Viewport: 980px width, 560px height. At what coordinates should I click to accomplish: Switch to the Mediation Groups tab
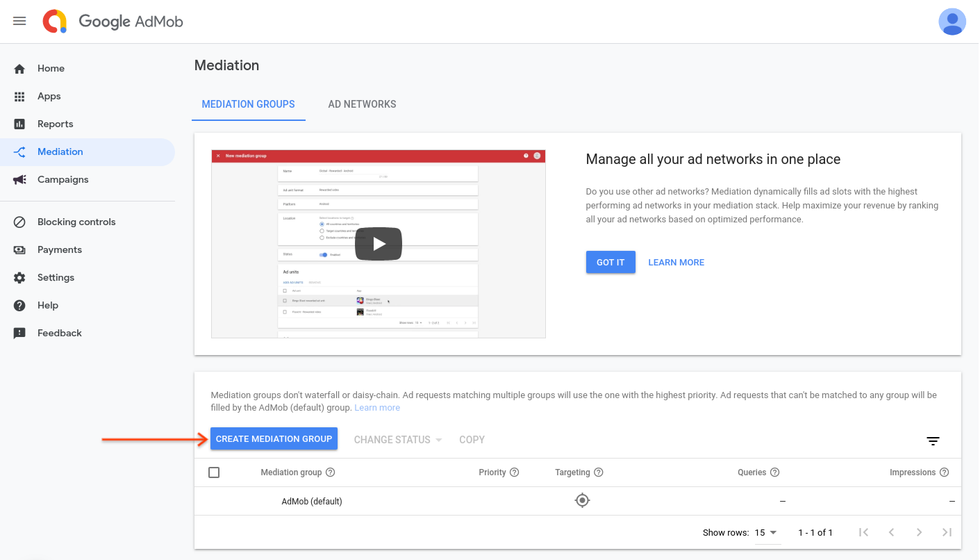[248, 104]
